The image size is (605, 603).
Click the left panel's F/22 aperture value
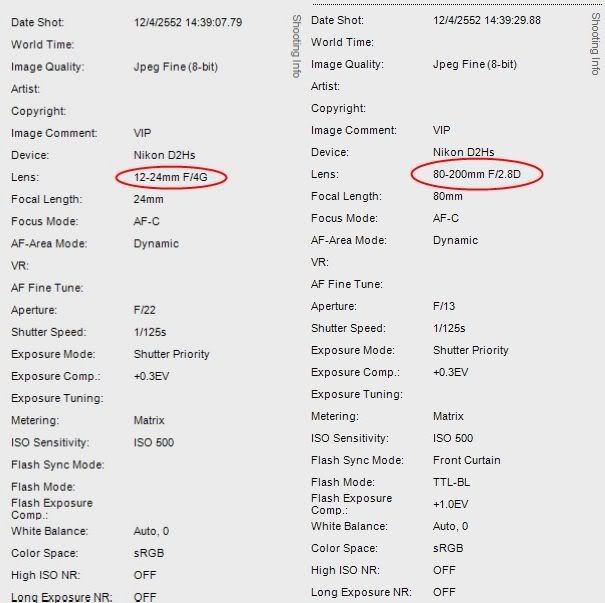[145, 310]
